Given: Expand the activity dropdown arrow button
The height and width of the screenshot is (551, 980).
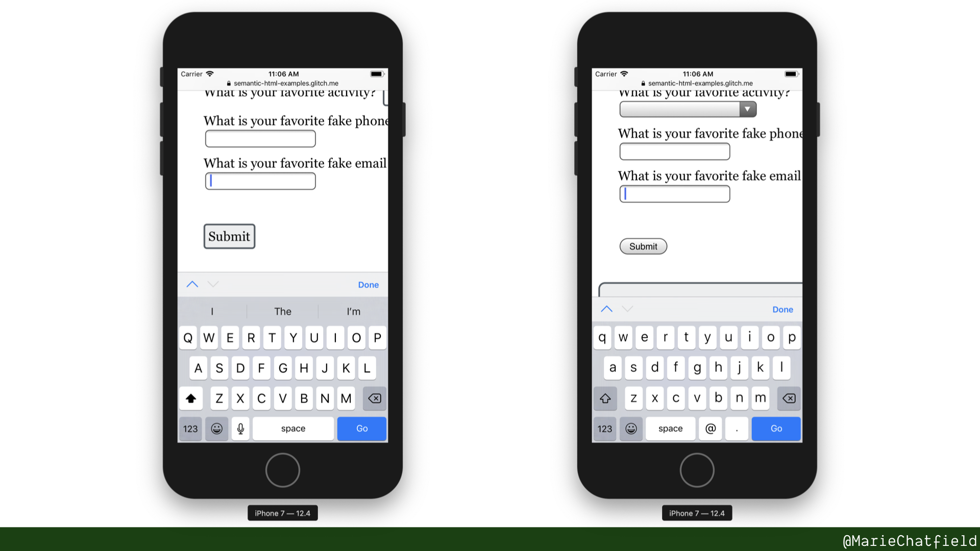Looking at the screenshot, I should (747, 109).
